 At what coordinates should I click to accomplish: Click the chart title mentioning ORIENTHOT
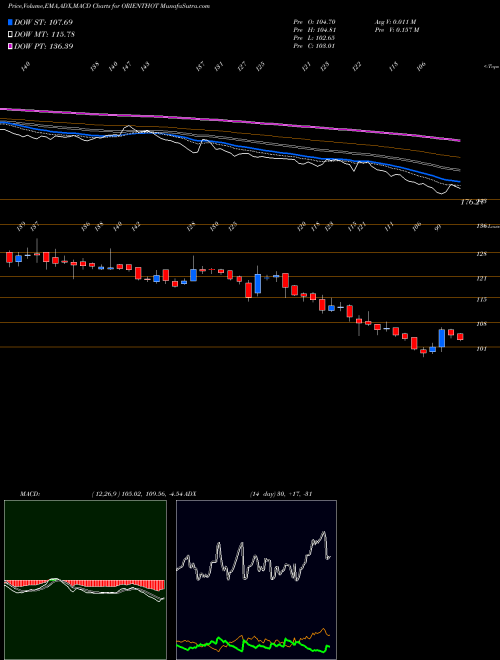[x=109, y=6]
